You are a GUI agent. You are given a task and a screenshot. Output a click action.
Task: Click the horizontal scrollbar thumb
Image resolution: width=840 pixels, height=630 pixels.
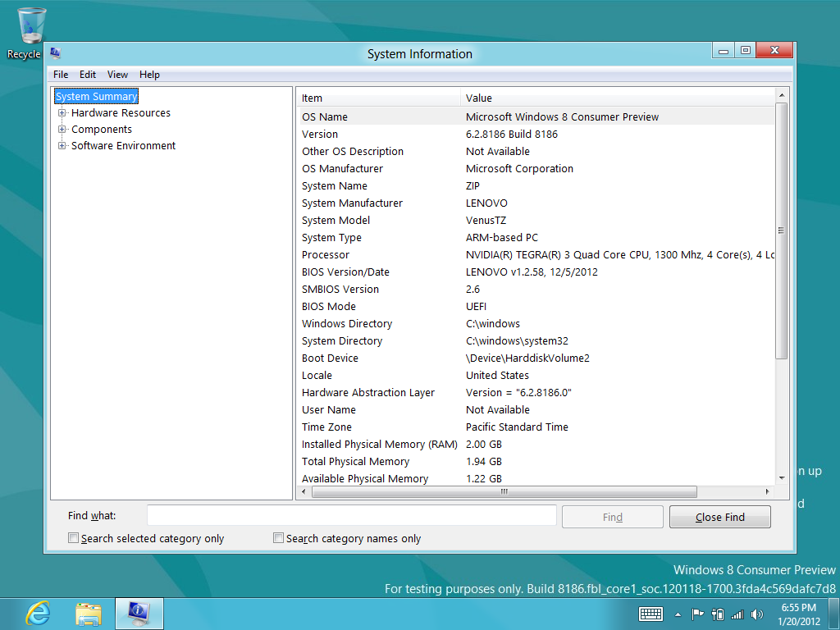[x=504, y=492]
